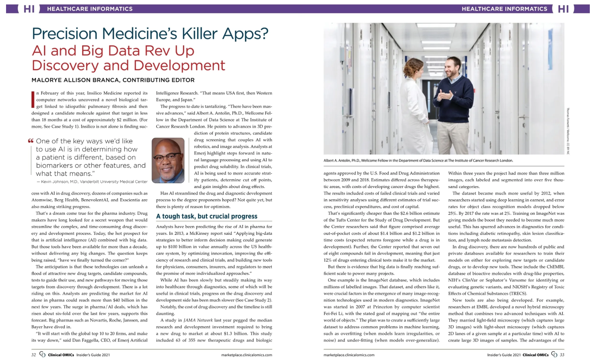Click the text 'See Case Study 2'
The width and height of the screenshot is (593, 364).
coord(254,300)
